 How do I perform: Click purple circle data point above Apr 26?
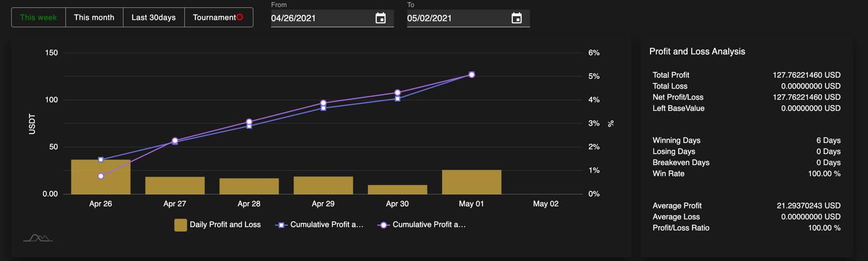pyautogui.click(x=101, y=176)
